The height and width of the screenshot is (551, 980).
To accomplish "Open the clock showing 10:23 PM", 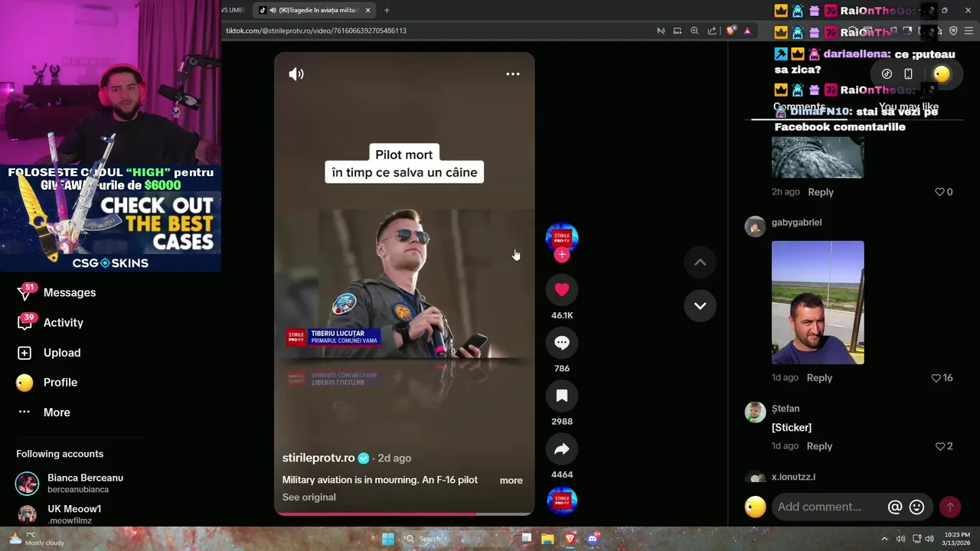I will pyautogui.click(x=957, y=539).
